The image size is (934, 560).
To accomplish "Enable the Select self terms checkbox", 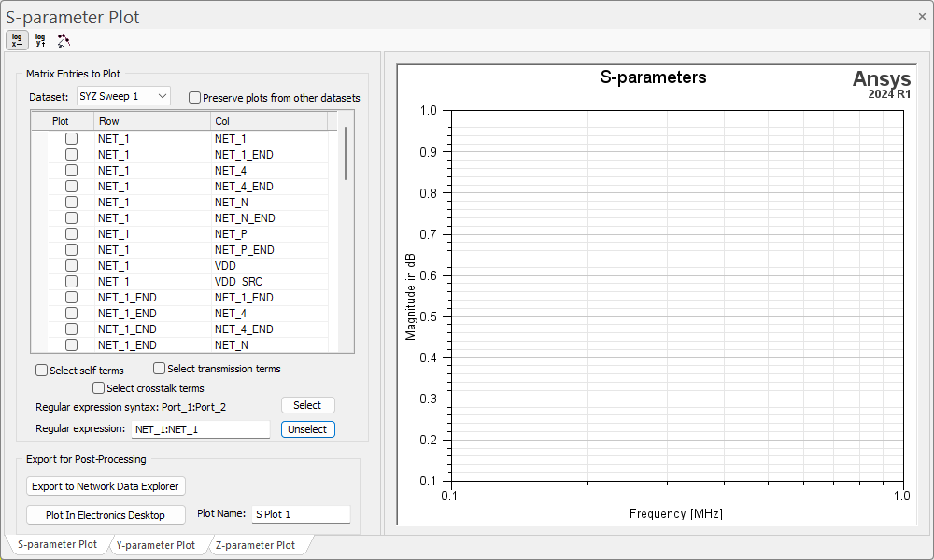I will (41, 370).
